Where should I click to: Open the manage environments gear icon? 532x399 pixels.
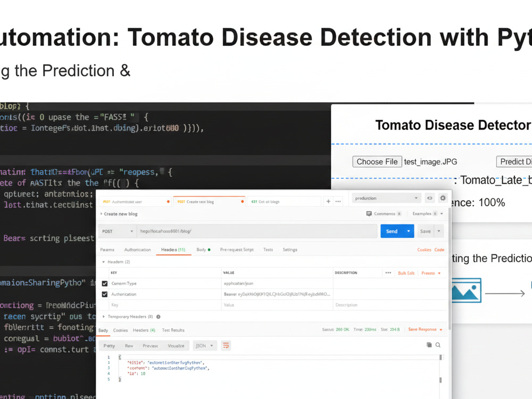tap(443, 198)
